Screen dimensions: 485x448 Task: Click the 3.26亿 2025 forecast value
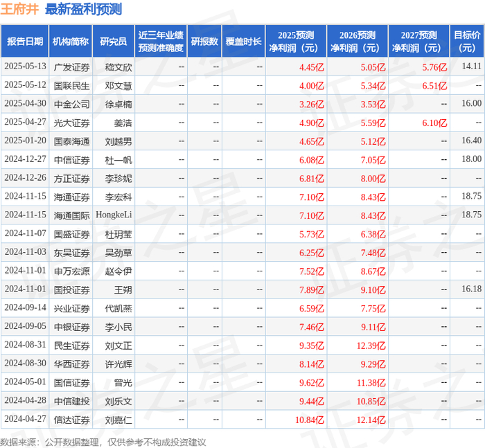(x=312, y=104)
